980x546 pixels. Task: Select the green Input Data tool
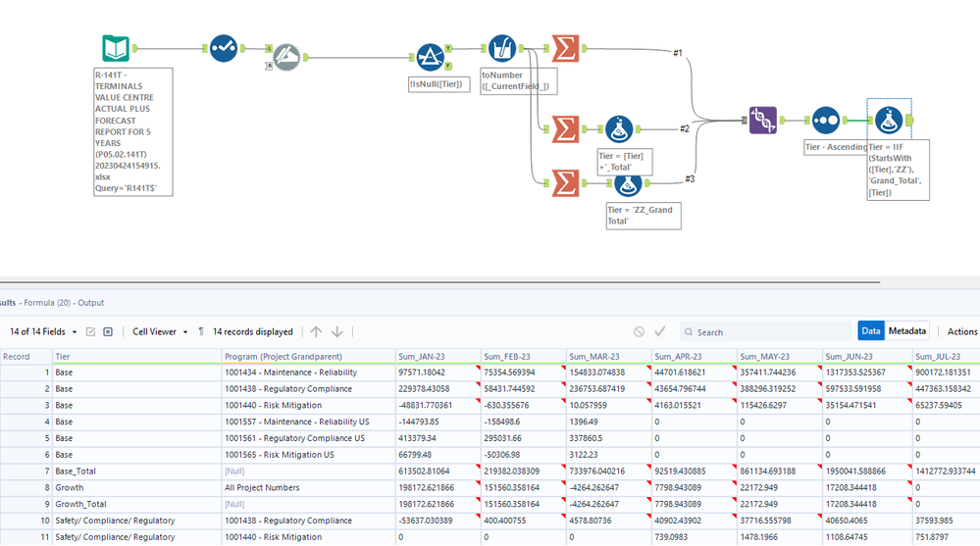tap(116, 48)
